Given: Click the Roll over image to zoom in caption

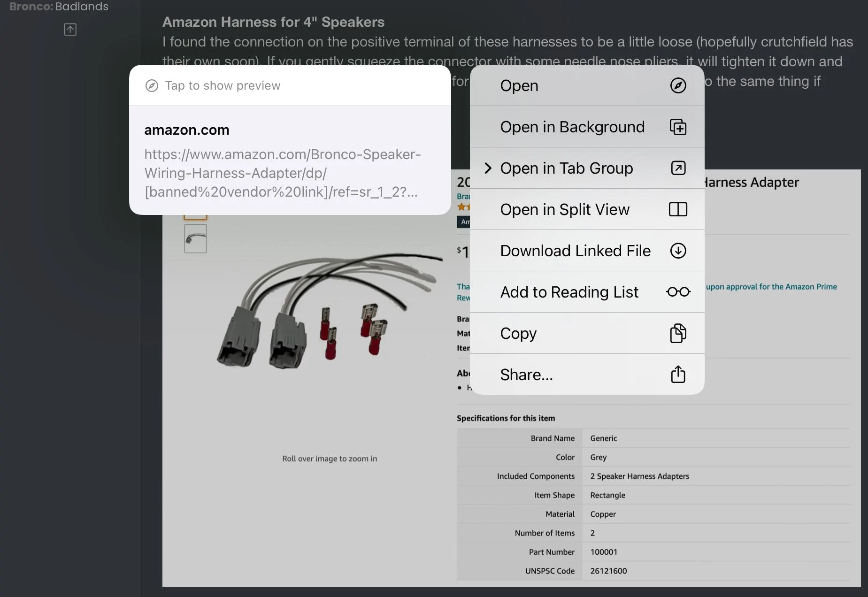Looking at the screenshot, I should point(330,459).
